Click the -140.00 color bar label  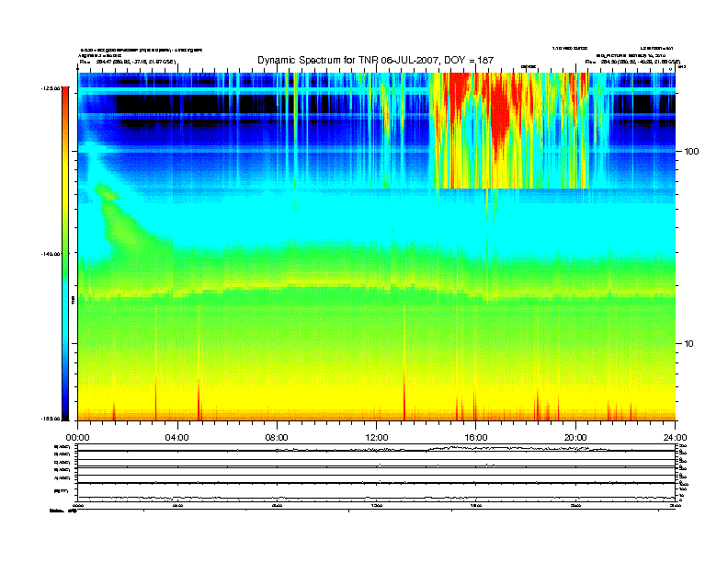click(x=51, y=254)
